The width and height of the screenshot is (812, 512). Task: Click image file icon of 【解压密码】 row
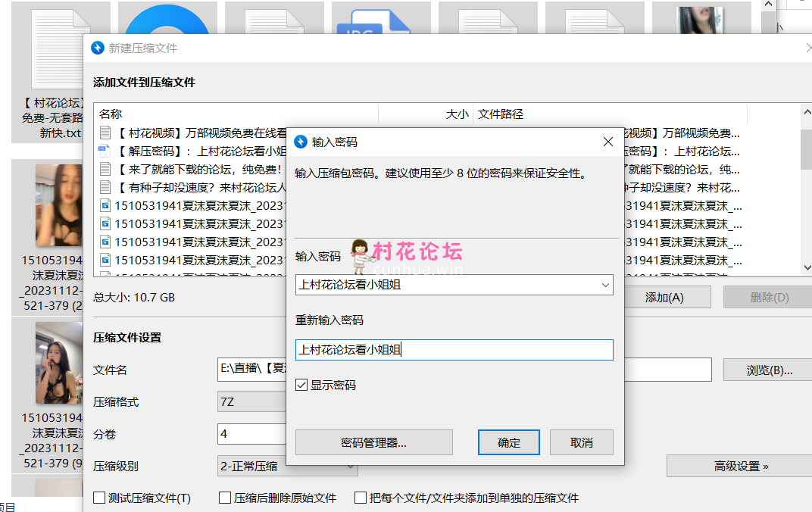pos(105,151)
